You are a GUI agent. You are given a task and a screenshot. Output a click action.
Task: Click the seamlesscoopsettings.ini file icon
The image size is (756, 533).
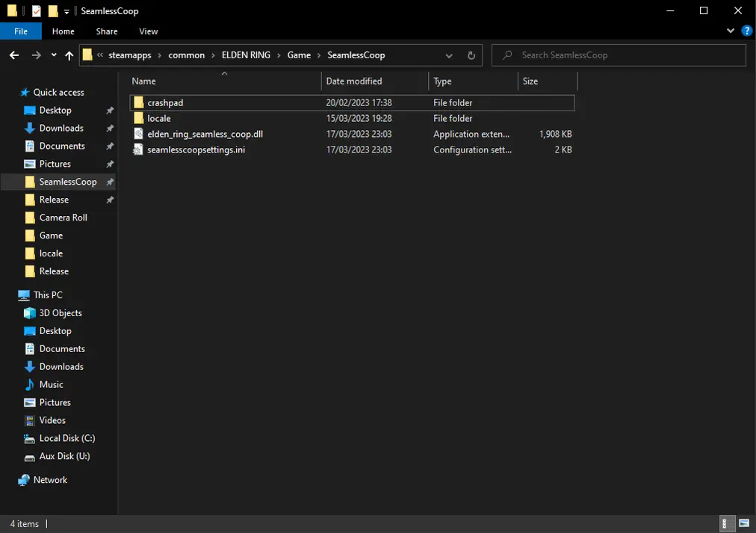138,150
